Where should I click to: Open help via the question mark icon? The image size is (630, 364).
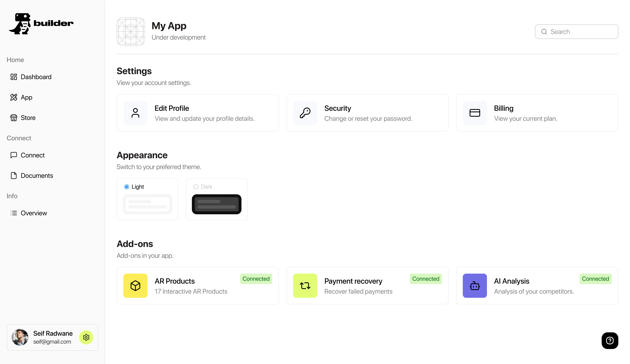(x=610, y=340)
